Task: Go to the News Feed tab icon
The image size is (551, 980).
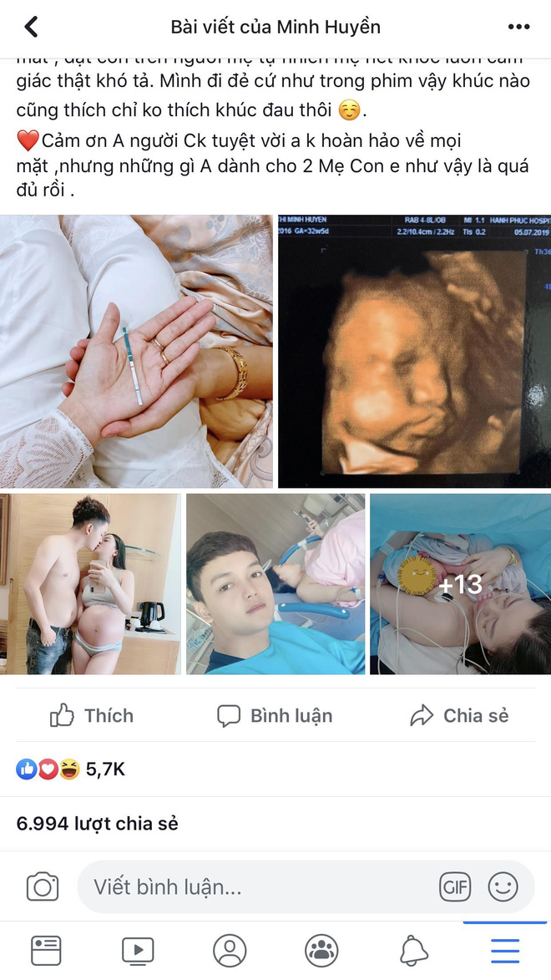Action: 46,951
